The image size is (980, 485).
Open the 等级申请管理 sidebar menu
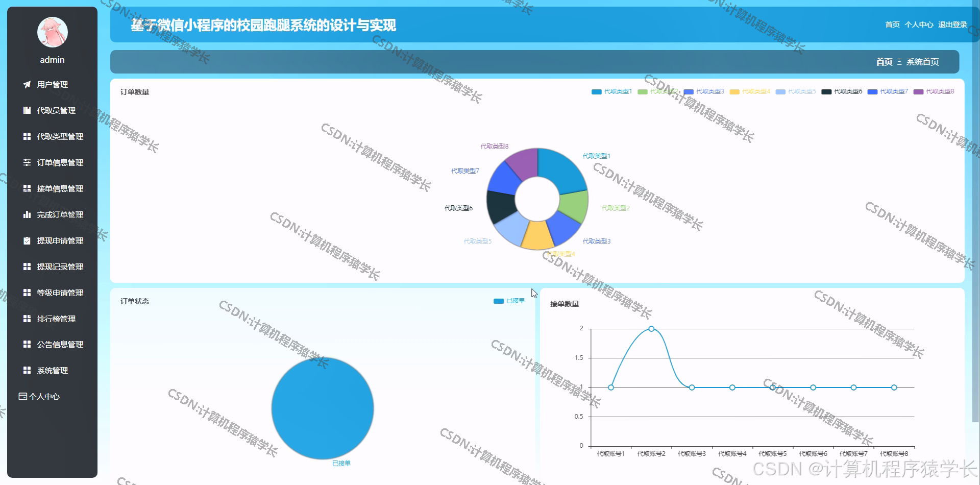pyautogui.click(x=52, y=293)
